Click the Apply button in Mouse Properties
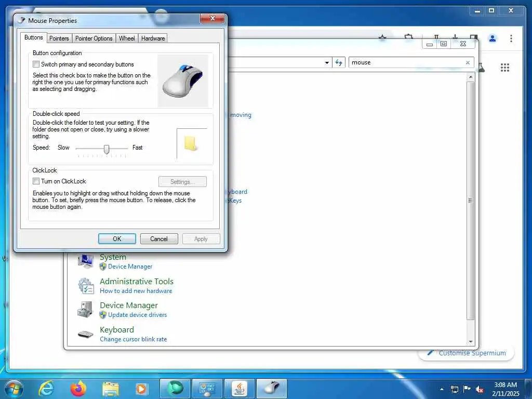This screenshot has width=532, height=399. pos(201,239)
